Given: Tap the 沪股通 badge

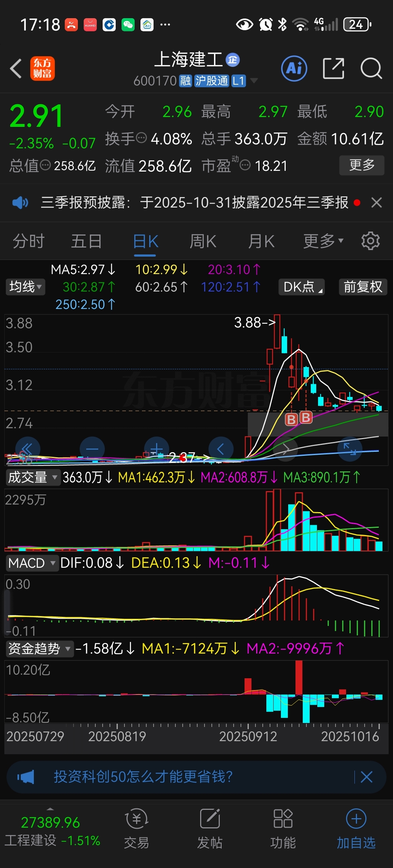Looking at the screenshot, I should [212, 81].
